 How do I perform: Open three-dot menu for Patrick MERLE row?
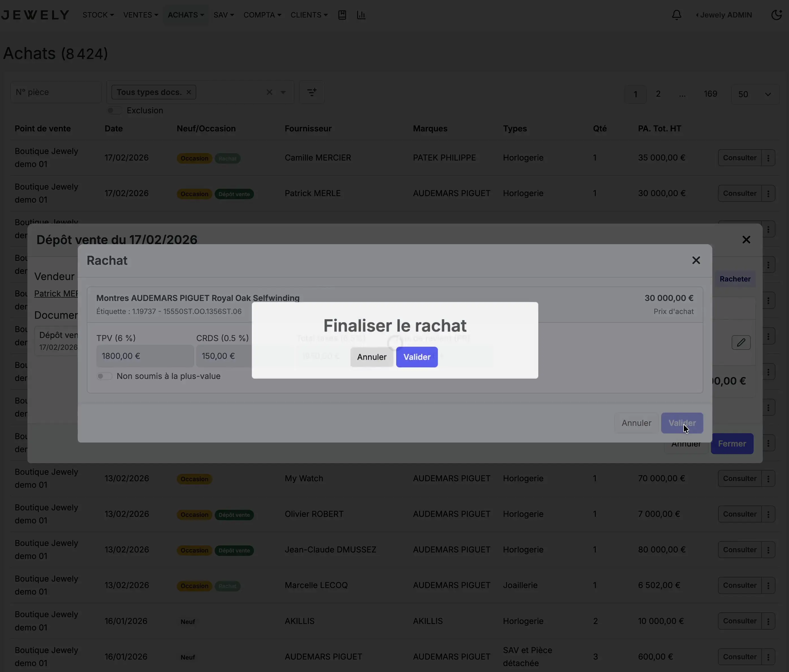[x=768, y=193]
